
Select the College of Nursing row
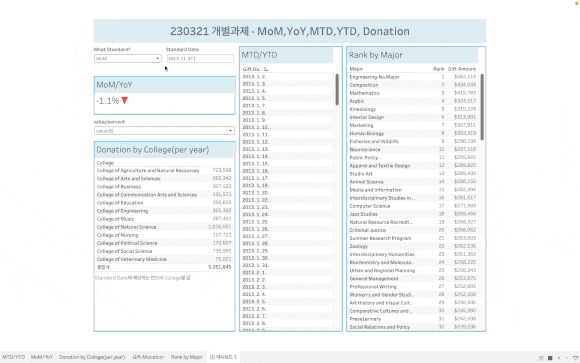tap(164, 235)
